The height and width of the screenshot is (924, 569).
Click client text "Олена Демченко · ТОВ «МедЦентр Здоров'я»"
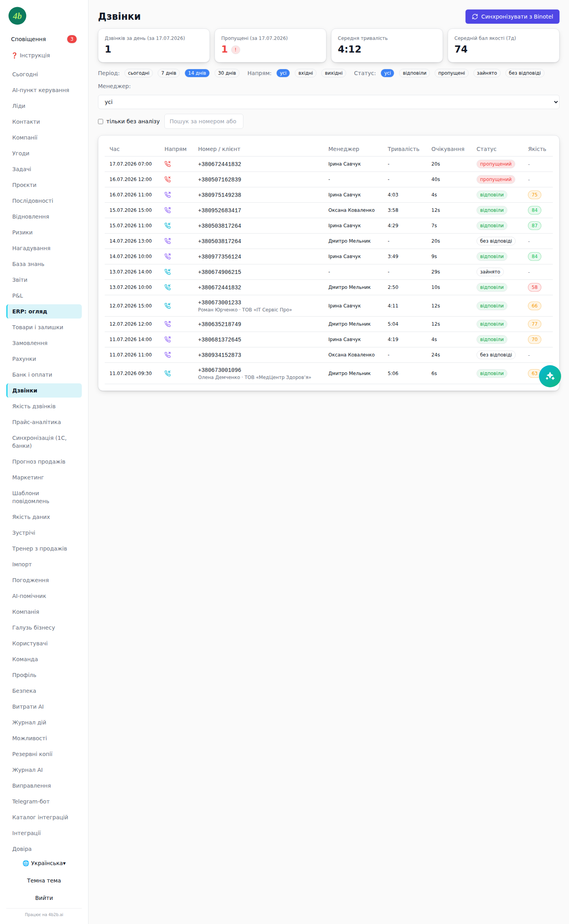254,377
